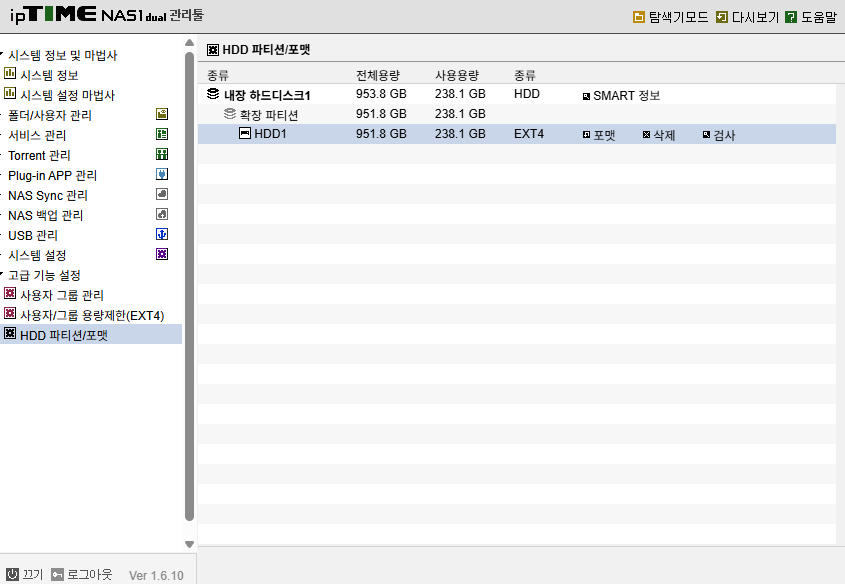Select the 확장 파티션 row name
This screenshot has width=845, height=584.
click(268, 115)
